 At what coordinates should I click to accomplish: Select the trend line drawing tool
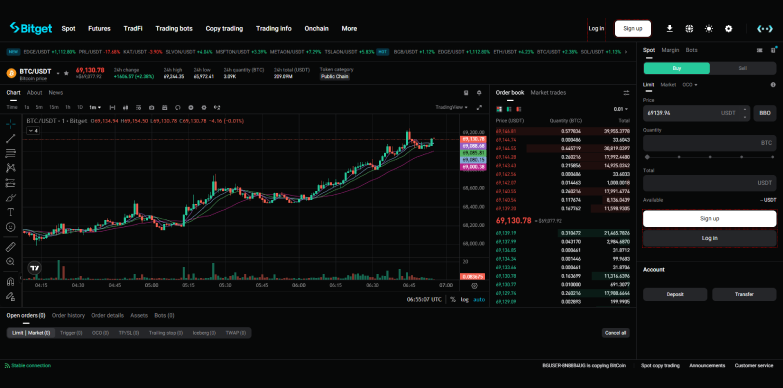click(x=10, y=138)
